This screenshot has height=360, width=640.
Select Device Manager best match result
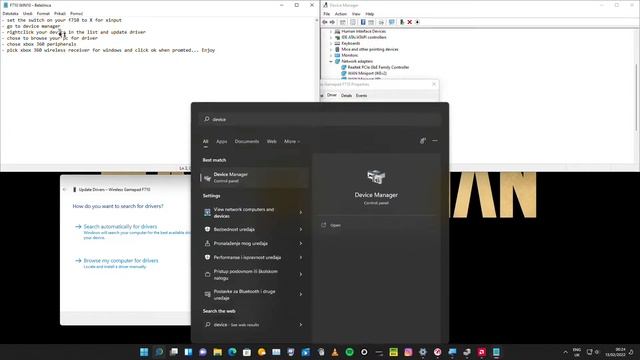pos(254,178)
